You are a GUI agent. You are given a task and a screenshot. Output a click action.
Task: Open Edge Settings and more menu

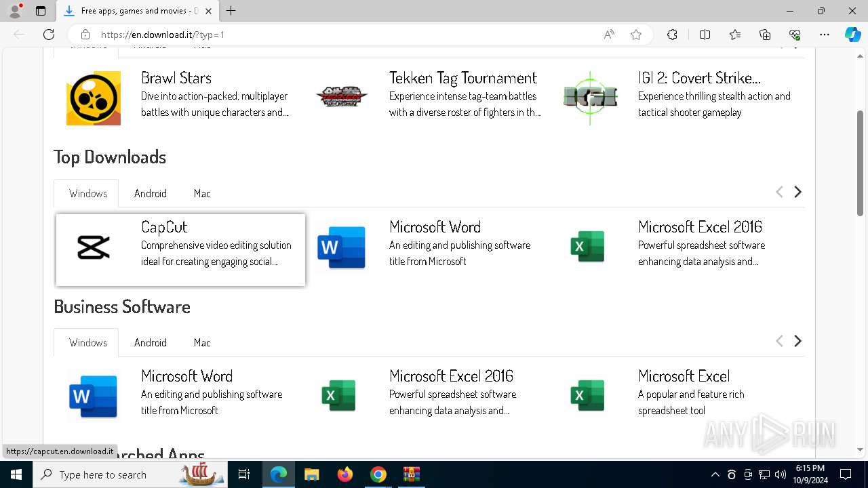[825, 35]
